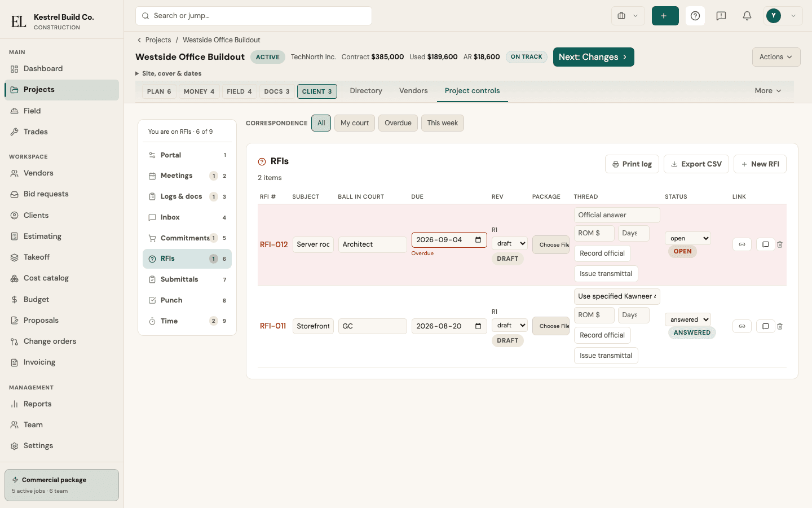Delete RFI-011 with the trash icon

[x=780, y=326]
